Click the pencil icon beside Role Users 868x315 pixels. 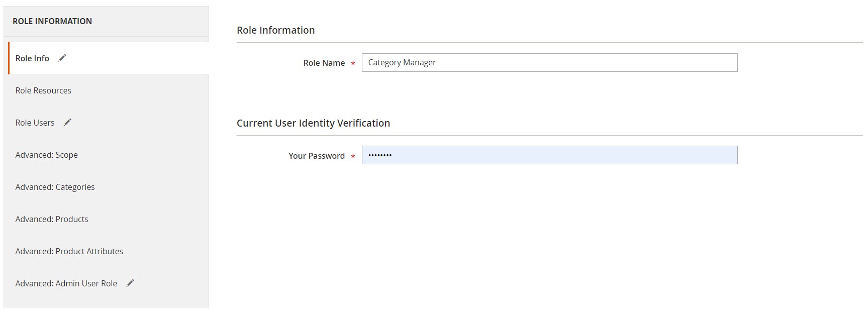point(67,122)
